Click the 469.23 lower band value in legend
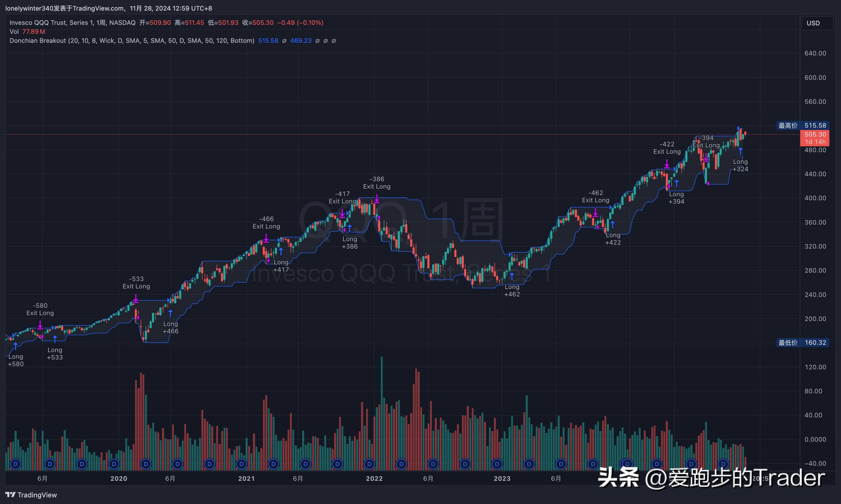 point(301,41)
